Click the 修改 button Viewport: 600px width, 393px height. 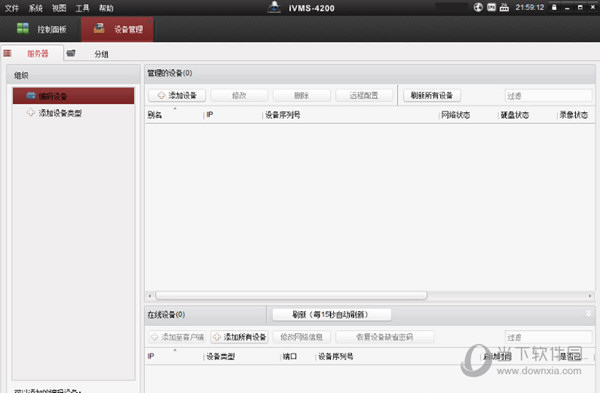click(239, 95)
